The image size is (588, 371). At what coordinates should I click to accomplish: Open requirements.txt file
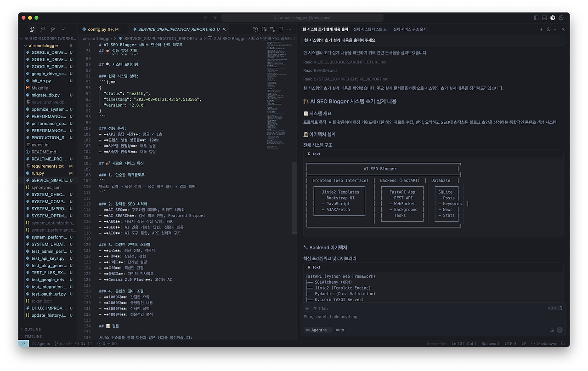click(48, 166)
